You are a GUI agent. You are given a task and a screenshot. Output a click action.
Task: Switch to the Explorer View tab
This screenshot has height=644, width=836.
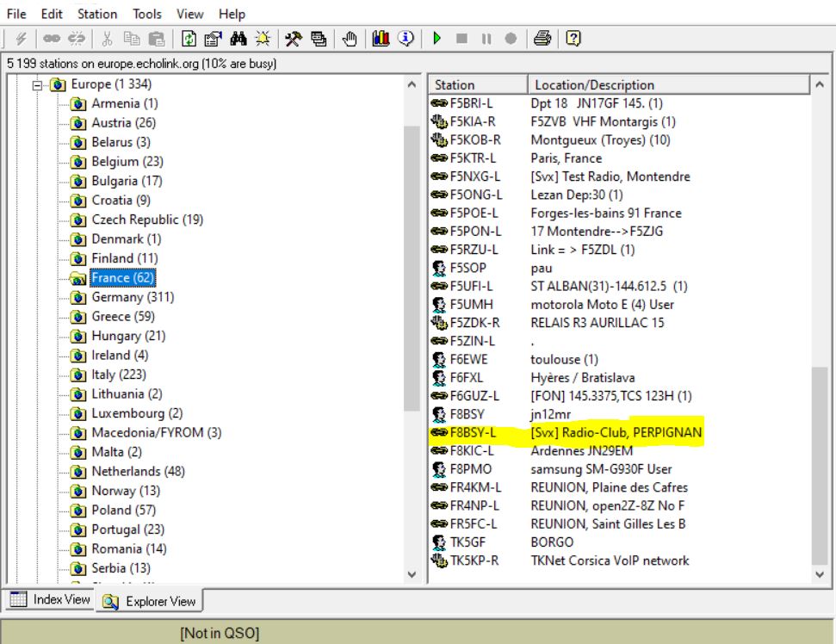coord(149,601)
